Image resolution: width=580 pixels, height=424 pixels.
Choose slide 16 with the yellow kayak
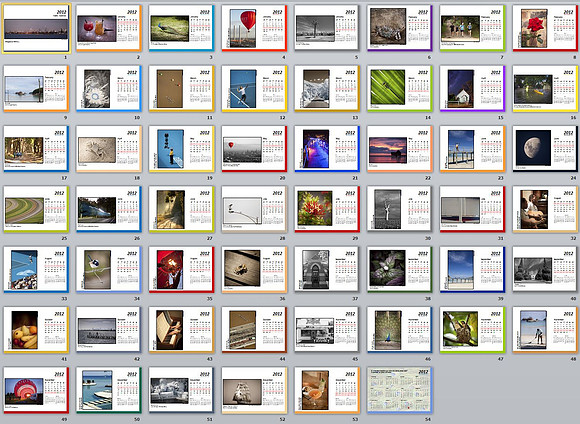pyautogui.click(x=545, y=89)
